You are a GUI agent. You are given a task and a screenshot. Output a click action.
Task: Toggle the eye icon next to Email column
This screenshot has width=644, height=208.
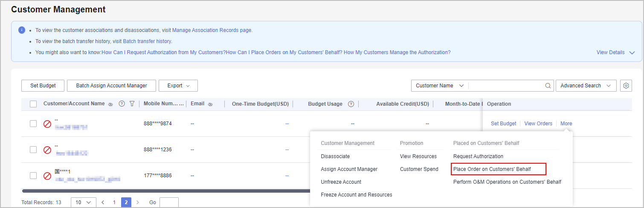(210, 104)
